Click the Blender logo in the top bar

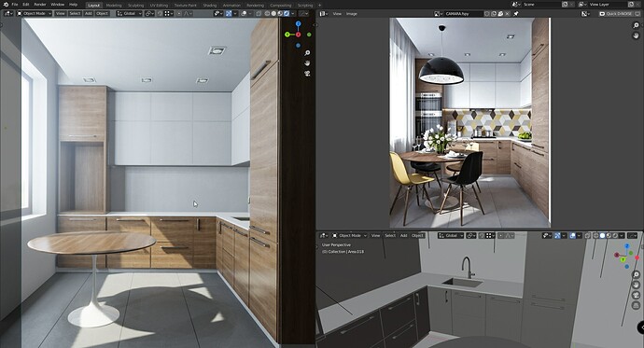pos(6,4)
